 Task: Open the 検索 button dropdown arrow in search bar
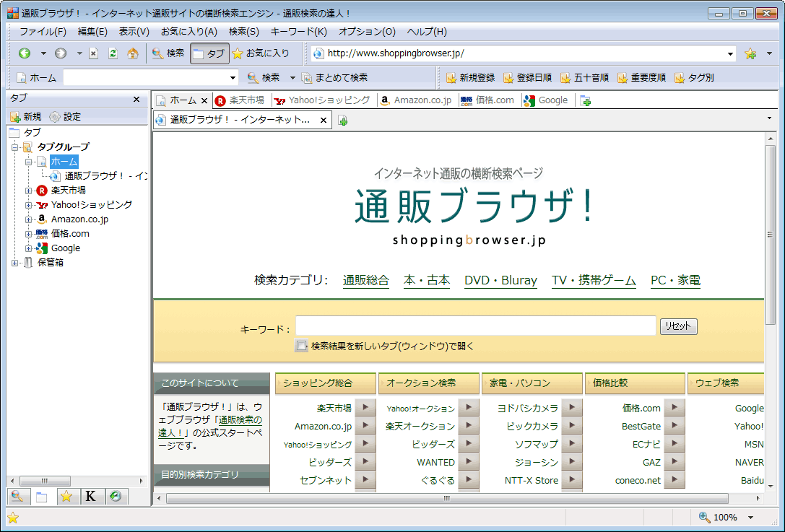point(293,78)
